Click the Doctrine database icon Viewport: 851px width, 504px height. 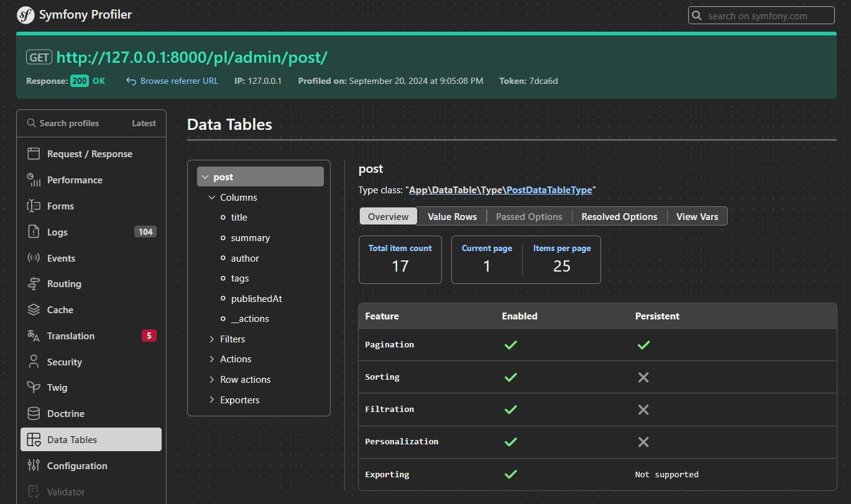(x=34, y=413)
